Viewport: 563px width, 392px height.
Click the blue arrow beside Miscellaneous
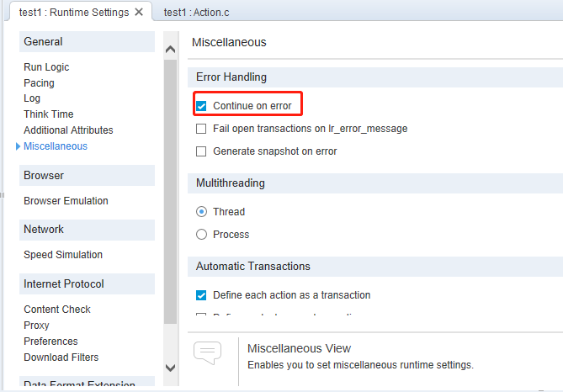(18, 146)
